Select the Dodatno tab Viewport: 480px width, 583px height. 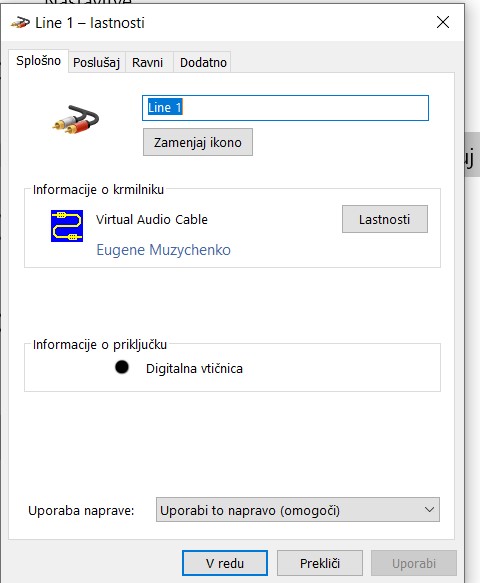[203, 62]
